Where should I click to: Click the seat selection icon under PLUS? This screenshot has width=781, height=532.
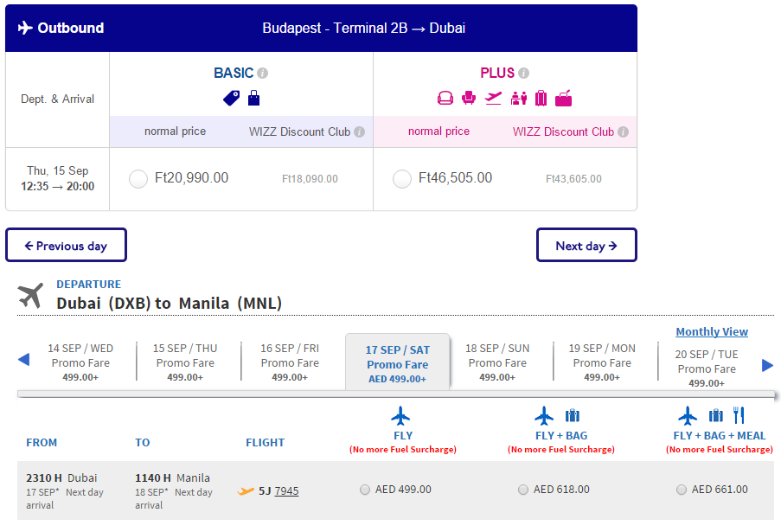pyautogui.click(x=469, y=98)
